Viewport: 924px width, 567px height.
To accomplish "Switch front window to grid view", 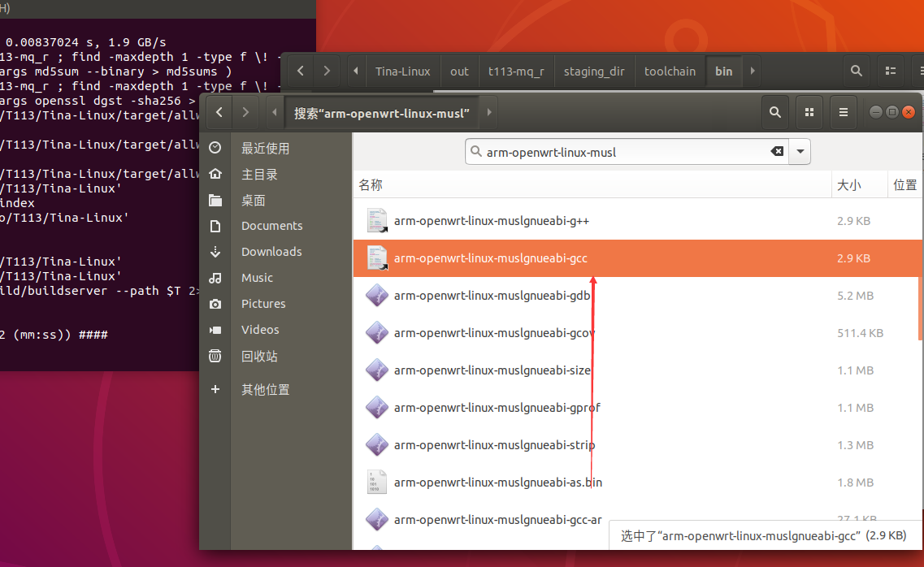I will [809, 112].
